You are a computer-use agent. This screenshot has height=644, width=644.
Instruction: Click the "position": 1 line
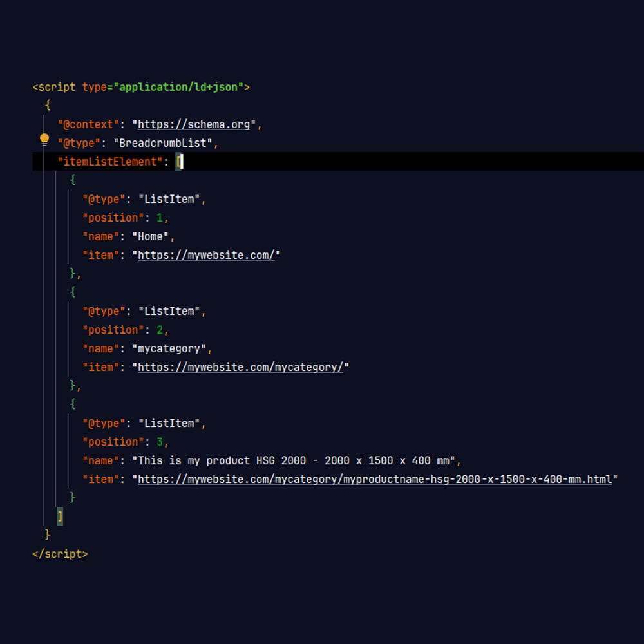click(126, 218)
